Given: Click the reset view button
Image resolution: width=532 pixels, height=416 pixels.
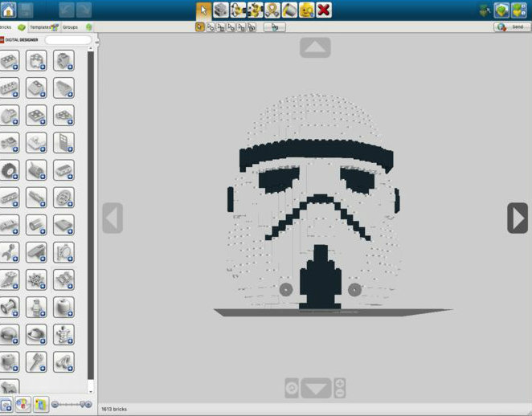Looking at the screenshot, I should pos(292,388).
